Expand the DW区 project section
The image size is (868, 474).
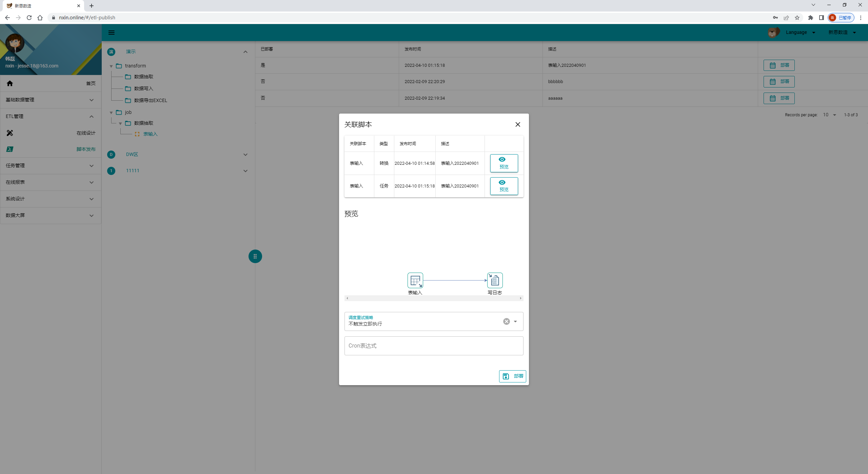(x=245, y=155)
